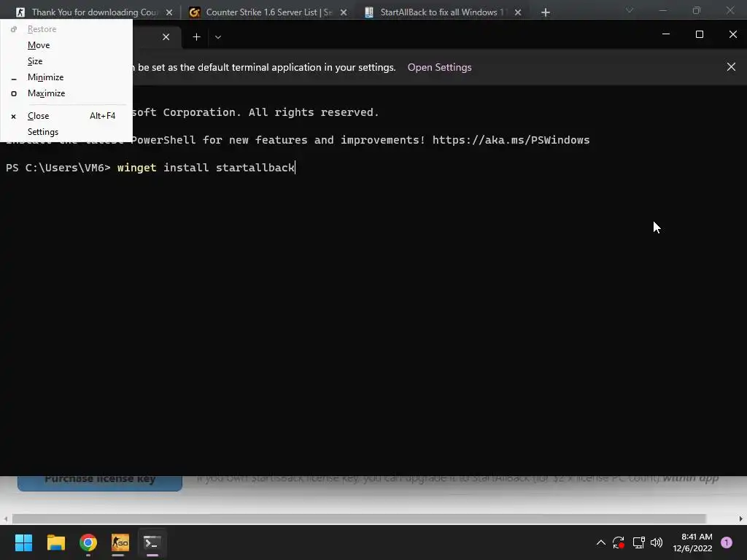Close the Thank You for downloading tab
This screenshot has width=747, height=560.
169,12
